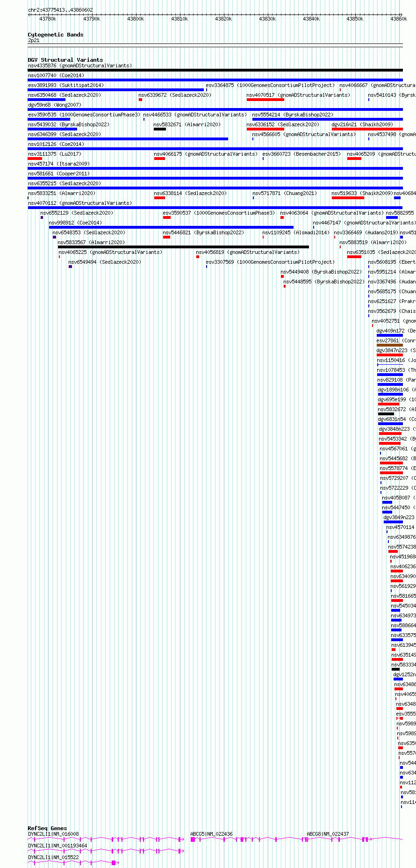Viewport: 416px width, 868px height.
Task: Open variant nsv6346399 (Sedlazeck2020)
Action: click(65, 134)
